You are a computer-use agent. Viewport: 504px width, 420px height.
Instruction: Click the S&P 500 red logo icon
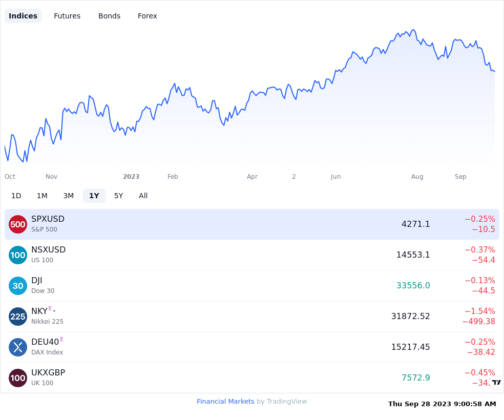click(18, 224)
